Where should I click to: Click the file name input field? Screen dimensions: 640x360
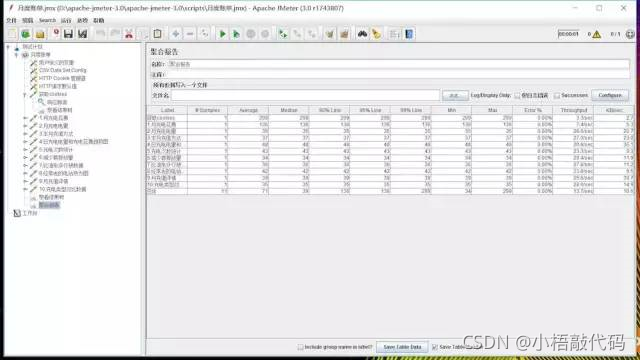click(x=305, y=96)
